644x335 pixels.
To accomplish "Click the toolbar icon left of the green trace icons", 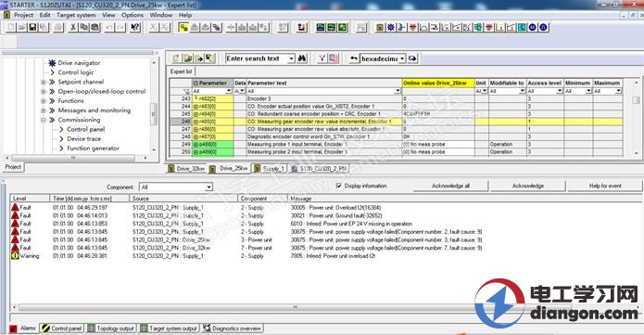I will [302, 27].
